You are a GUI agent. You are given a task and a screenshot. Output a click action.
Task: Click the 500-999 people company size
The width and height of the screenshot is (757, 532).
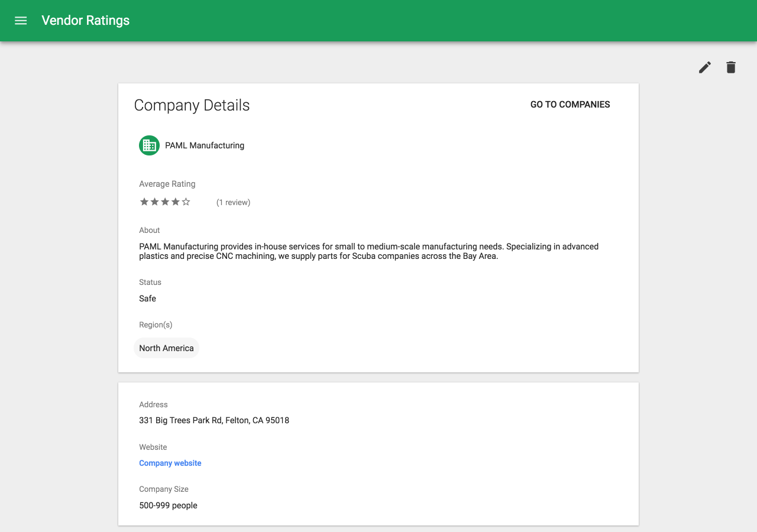point(168,505)
